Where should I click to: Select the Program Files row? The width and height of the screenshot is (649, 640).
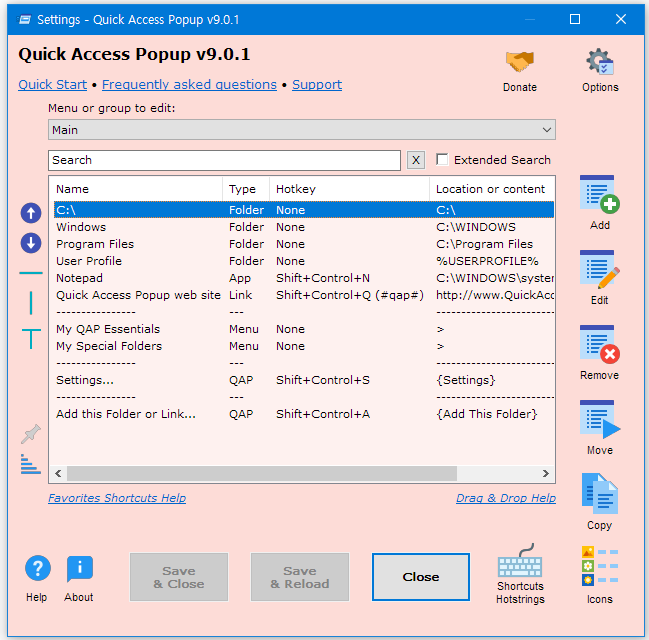click(304, 244)
